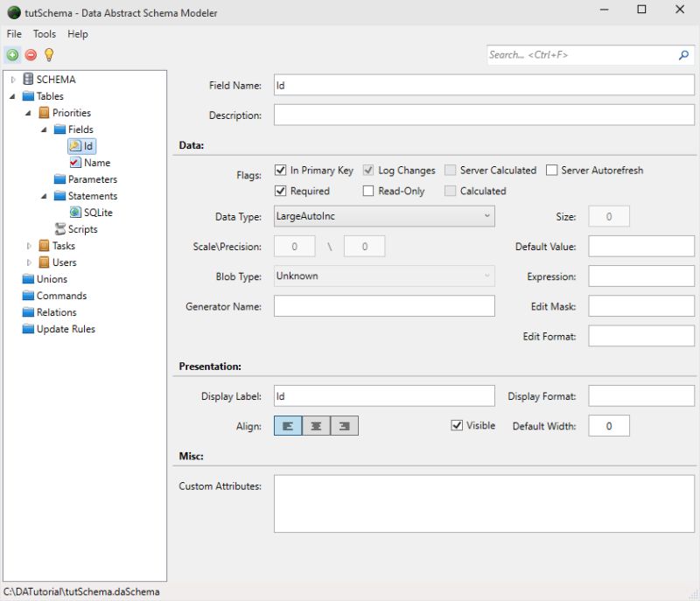Click the Relations node in sidebar
This screenshot has height=601, width=700.
point(59,312)
